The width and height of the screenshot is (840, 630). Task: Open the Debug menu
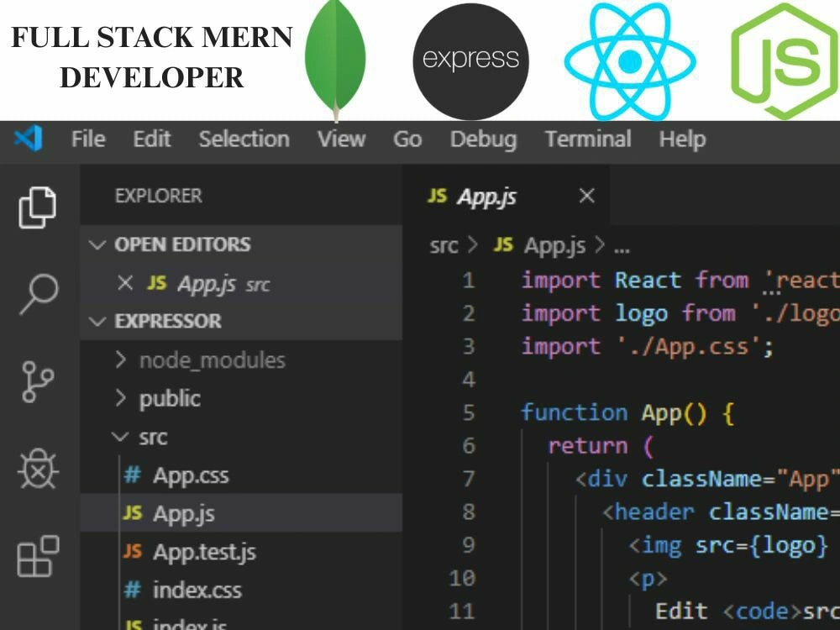(484, 140)
